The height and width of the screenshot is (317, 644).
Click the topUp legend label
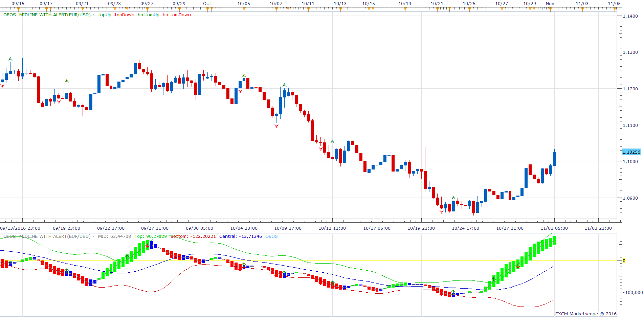[x=105, y=15]
